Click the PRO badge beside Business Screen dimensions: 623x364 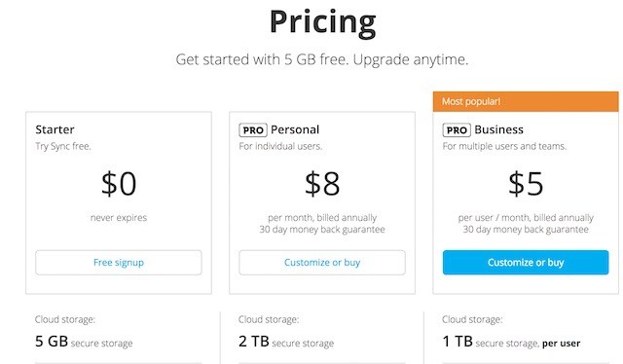click(x=457, y=130)
